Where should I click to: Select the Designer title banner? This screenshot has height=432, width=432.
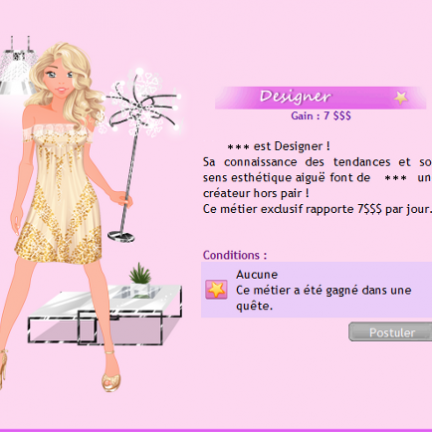[320, 98]
